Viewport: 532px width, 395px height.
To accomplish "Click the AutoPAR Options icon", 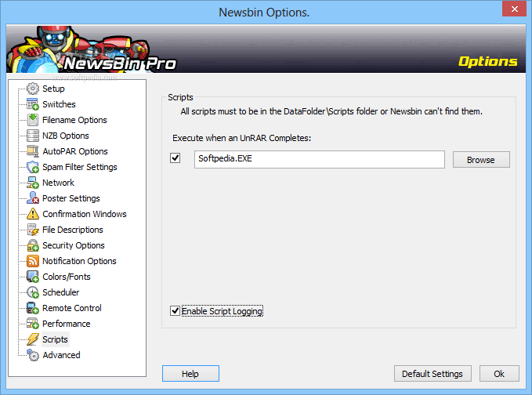I will tap(33, 151).
